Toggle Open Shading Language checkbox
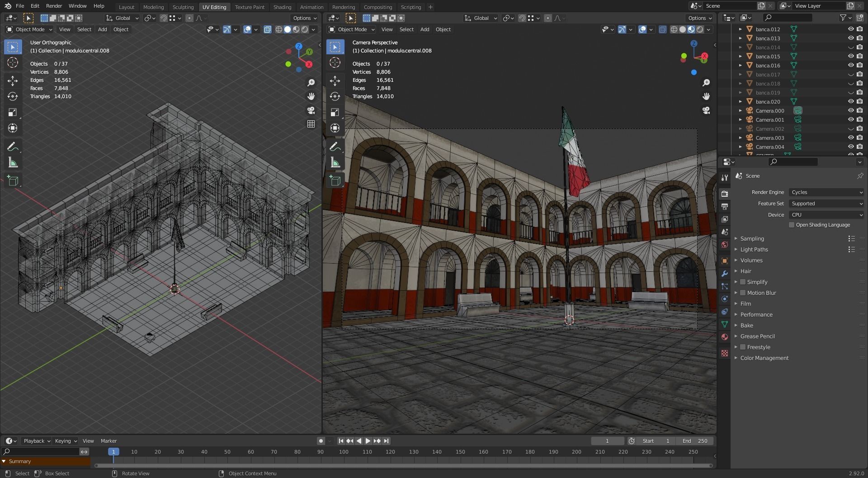 [792, 225]
